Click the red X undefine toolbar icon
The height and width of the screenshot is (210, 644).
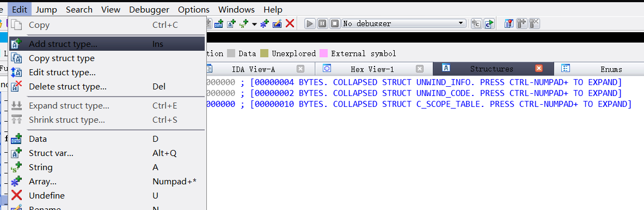pyautogui.click(x=290, y=23)
